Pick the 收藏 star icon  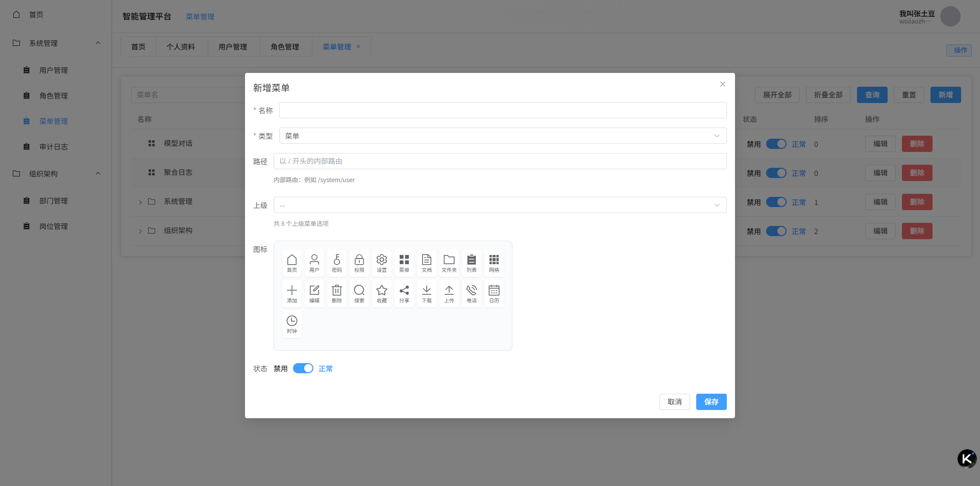click(382, 294)
